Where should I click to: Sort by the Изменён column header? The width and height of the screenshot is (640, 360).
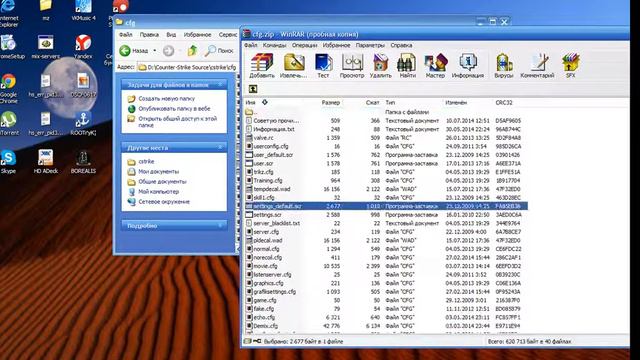tap(456, 102)
